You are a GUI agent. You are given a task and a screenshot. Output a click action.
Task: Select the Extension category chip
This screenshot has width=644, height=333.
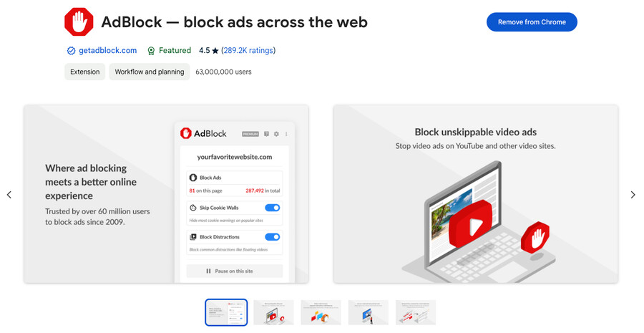click(85, 72)
